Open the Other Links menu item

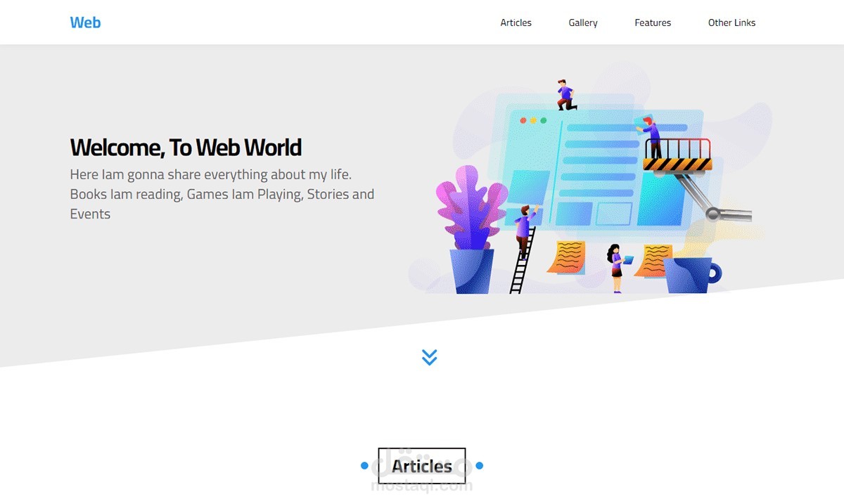tap(731, 22)
